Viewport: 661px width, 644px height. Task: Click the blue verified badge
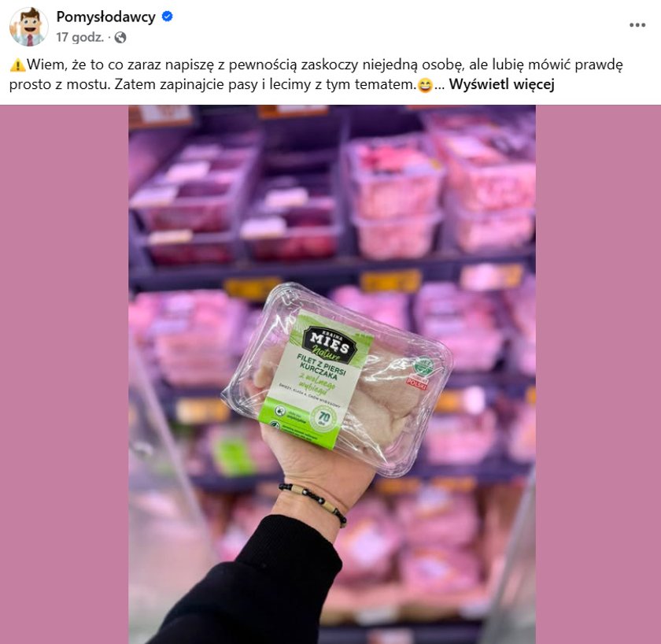tap(168, 17)
